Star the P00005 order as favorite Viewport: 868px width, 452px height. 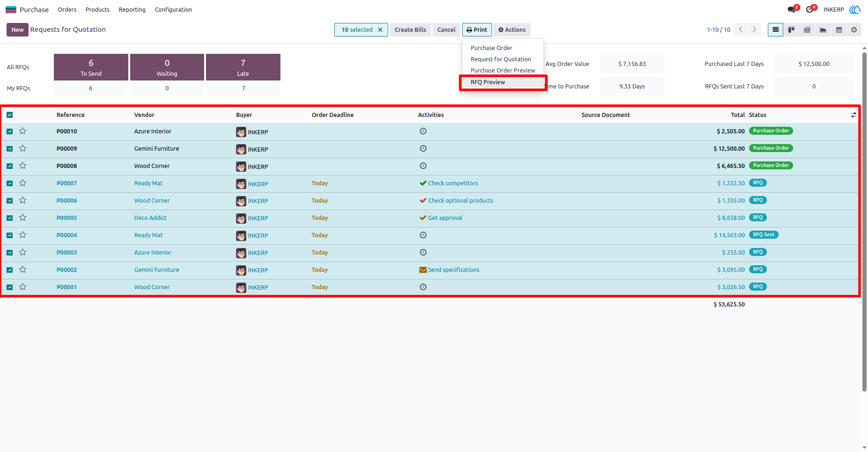pos(22,218)
